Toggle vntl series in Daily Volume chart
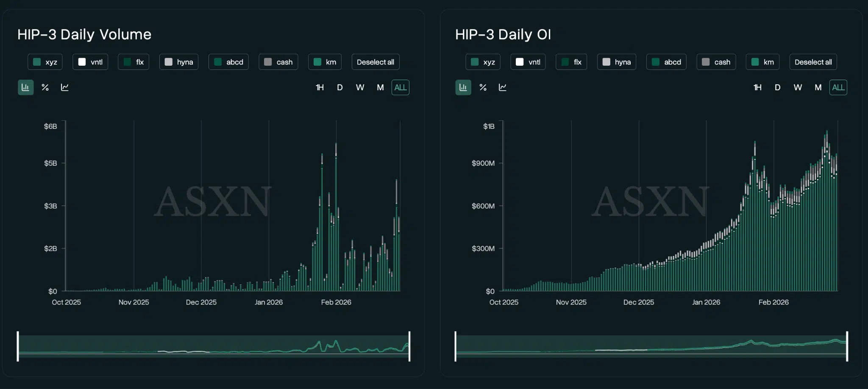The width and height of the screenshot is (868, 389). point(90,62)
